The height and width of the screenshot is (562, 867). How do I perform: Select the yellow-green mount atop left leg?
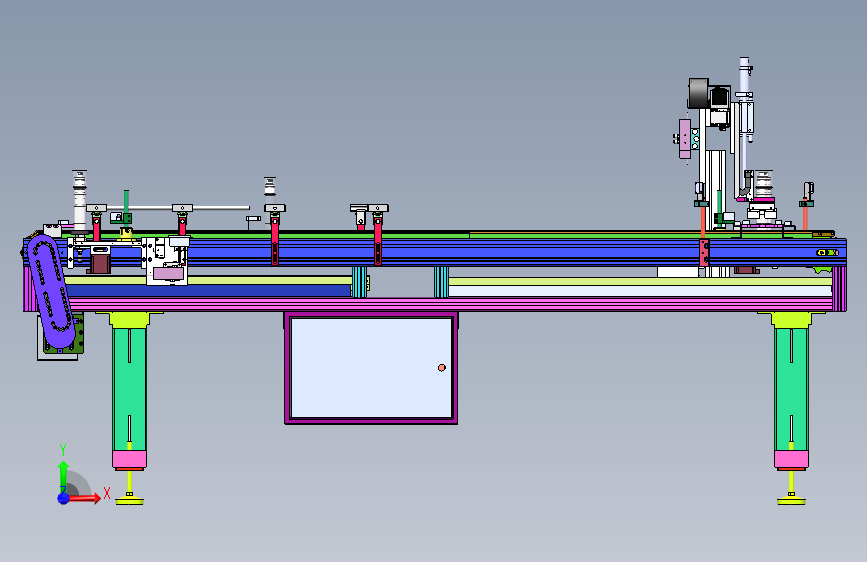click(x=129, y=320)
